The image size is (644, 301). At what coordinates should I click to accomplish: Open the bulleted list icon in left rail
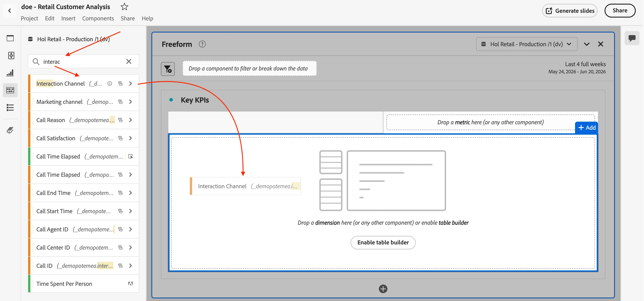tap(10, 108)
